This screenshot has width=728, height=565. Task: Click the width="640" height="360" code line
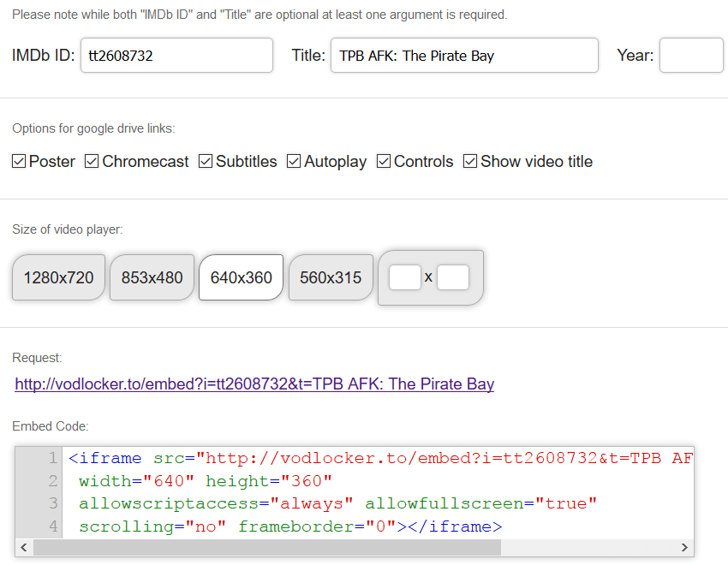coord(206,481)
